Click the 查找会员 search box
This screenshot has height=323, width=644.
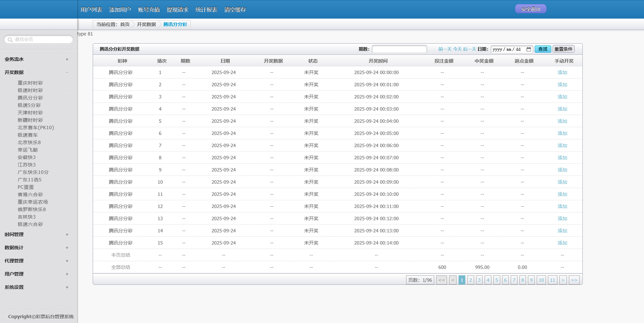click(x=39, y=40)
